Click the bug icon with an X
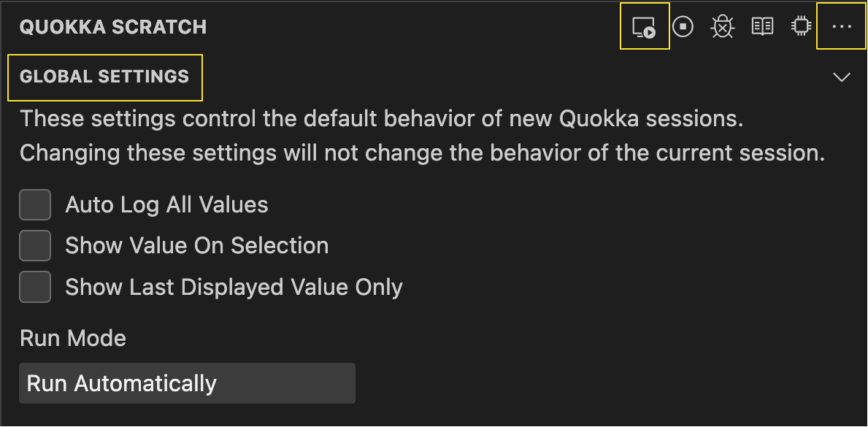Image resolution: width=868 pixels, height=427 pixels. tap(722, 28)
